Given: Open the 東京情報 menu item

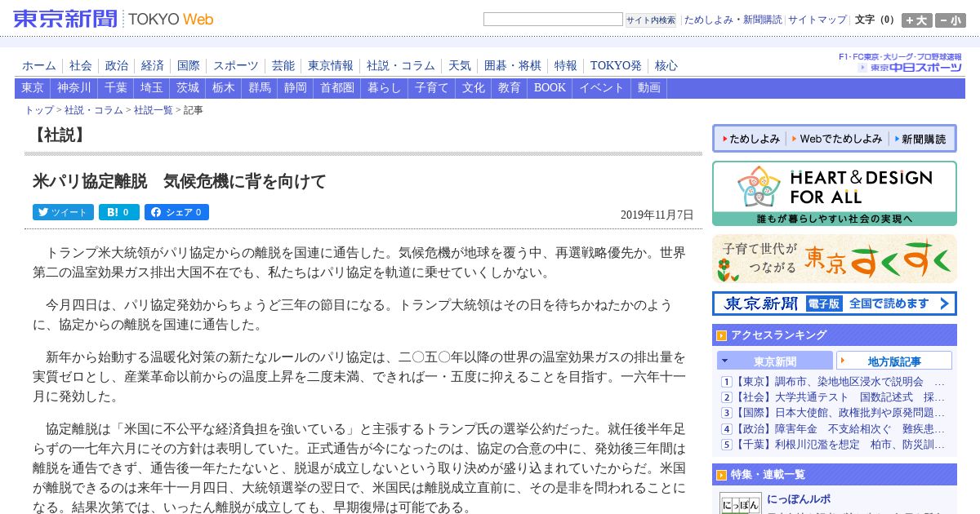Looking at the screenshot, I should pos(331,65).
